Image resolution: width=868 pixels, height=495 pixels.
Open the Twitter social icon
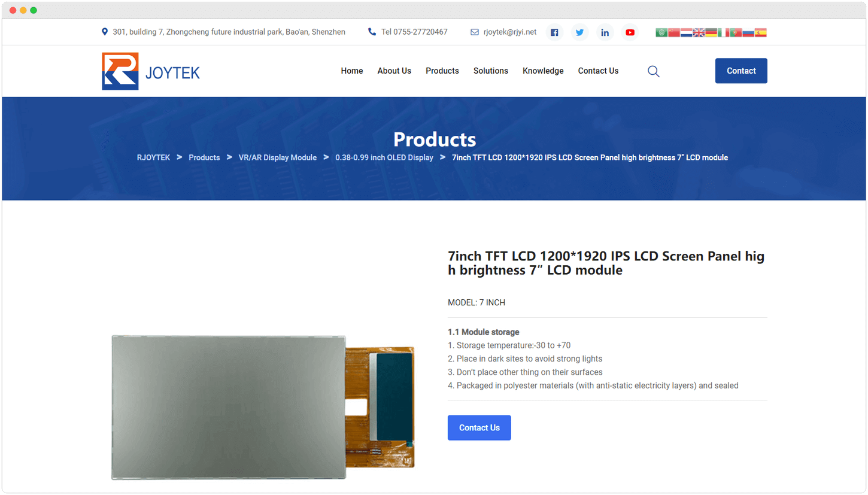[579, 32]
